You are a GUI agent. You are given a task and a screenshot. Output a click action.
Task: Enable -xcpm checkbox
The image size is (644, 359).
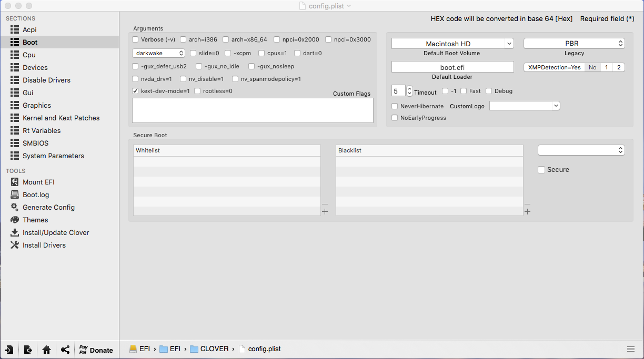(x=228, y=53)
